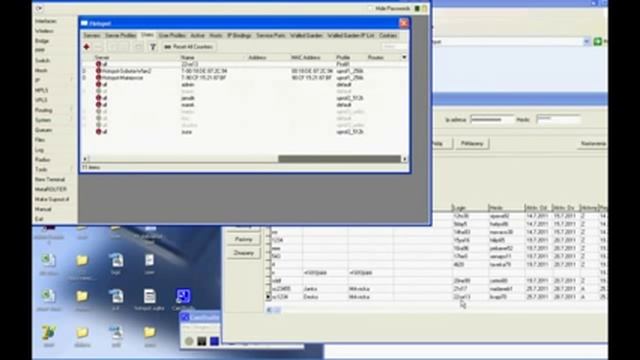Image resolution: width=640 pixels, height=360 pixels.
Task: Click the button below Pasivny in background app
Action: [x=244, y=253]
